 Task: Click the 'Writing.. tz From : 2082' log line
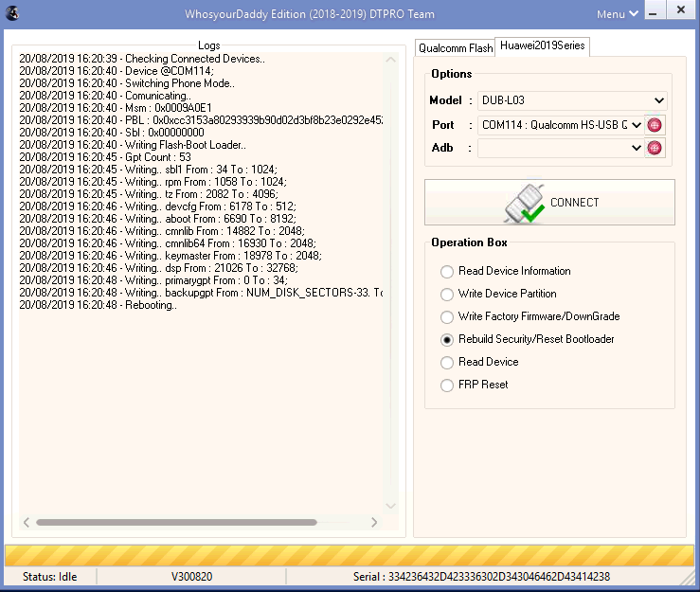pos(149,194)
